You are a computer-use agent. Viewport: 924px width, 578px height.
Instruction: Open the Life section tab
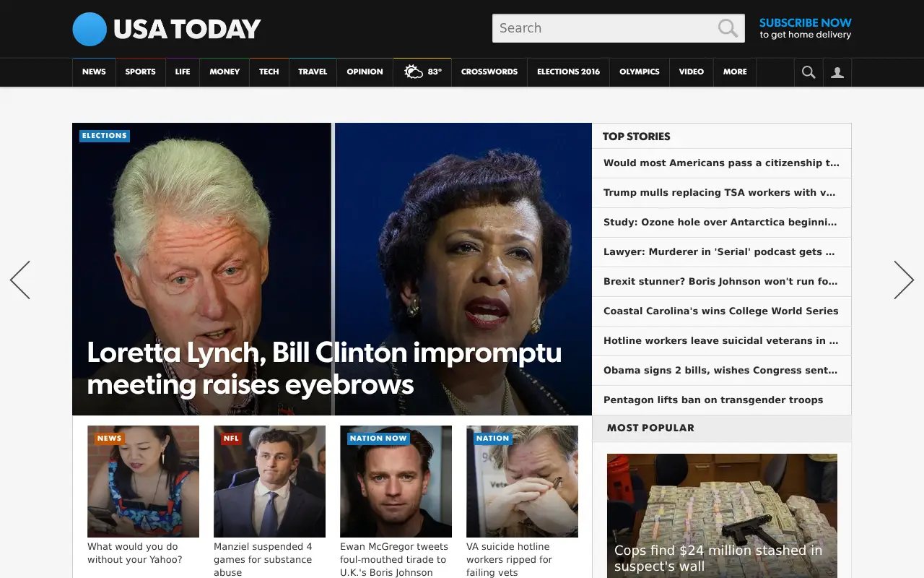click(183, 72)
